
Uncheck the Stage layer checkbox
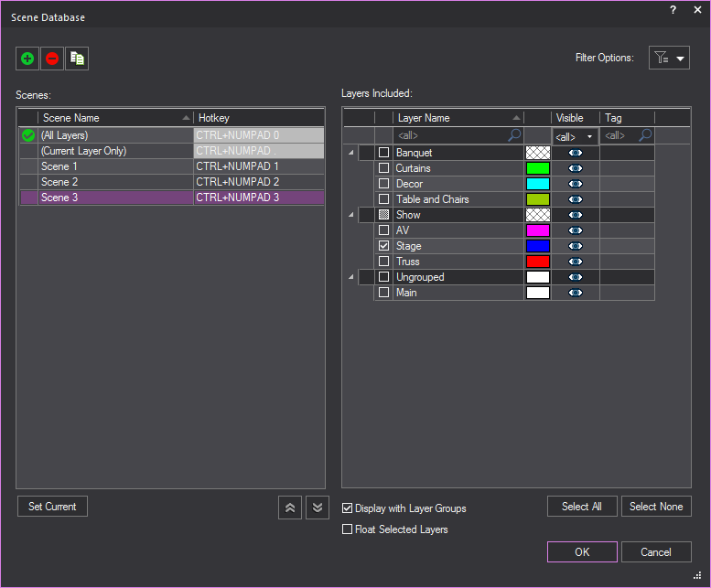click(383, 245)
